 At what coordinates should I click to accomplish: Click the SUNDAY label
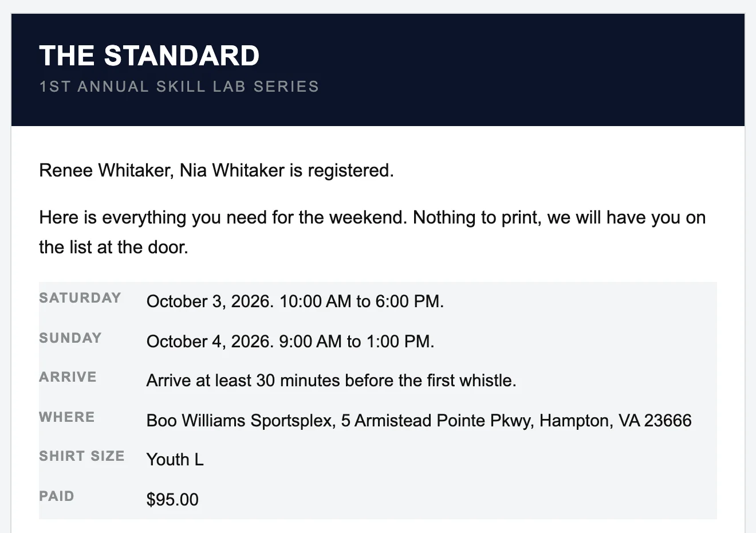click(x=70, y=338)
